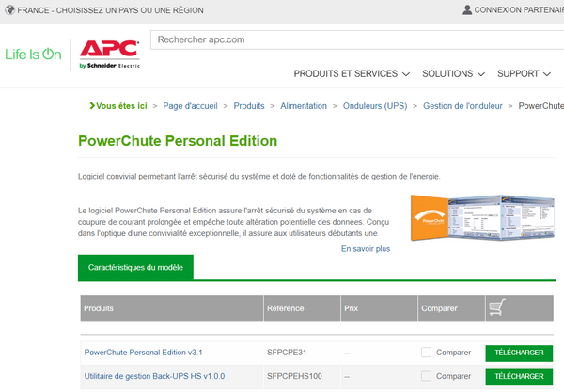Click the PowerChute breadcrumb current page text

click(541, 106)
